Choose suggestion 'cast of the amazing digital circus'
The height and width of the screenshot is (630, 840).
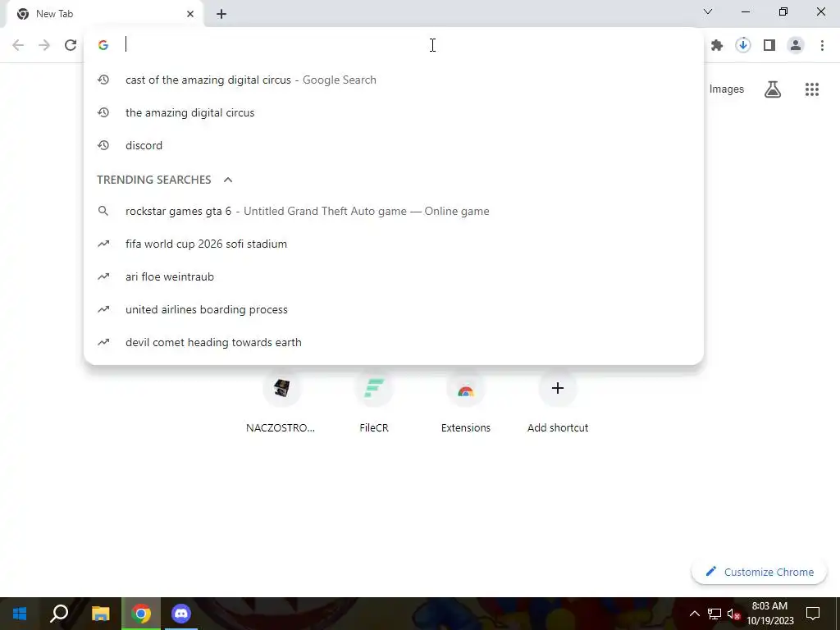(394, 80)
